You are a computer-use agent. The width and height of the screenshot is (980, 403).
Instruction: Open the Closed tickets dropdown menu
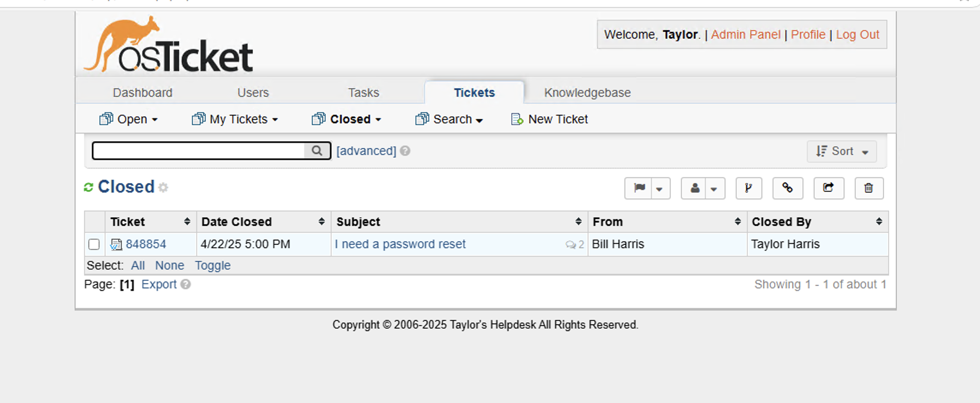click(x=347, y=119)
